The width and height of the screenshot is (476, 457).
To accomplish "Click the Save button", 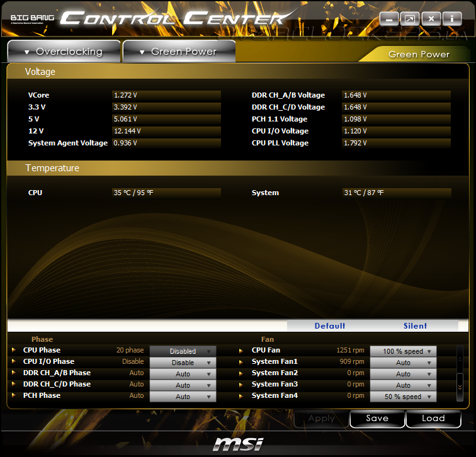I will point(377,419).
